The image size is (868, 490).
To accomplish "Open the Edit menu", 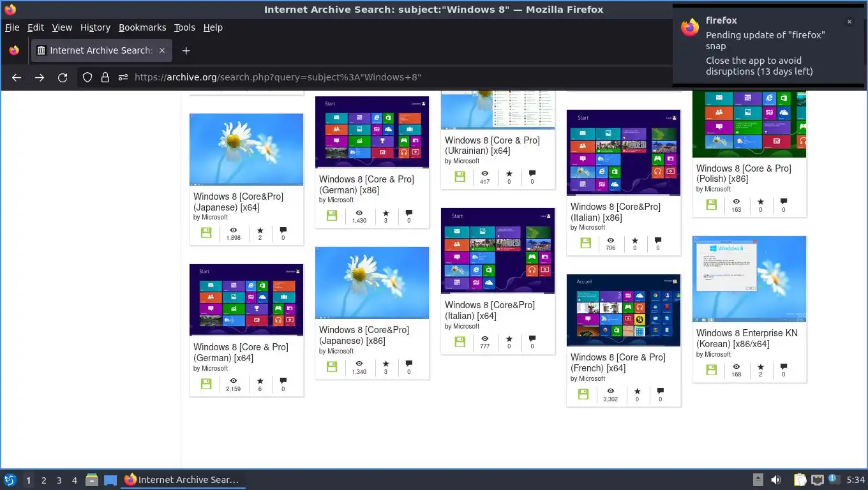I will [36, 27].
